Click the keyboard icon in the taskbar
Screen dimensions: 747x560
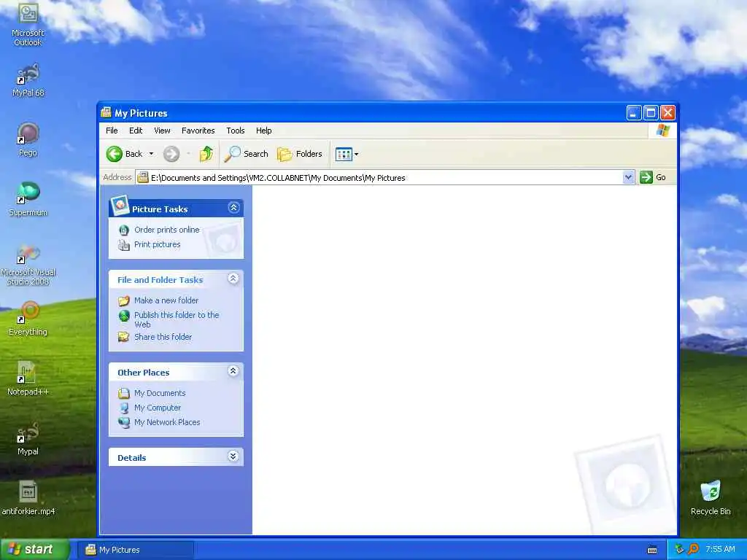652,550
